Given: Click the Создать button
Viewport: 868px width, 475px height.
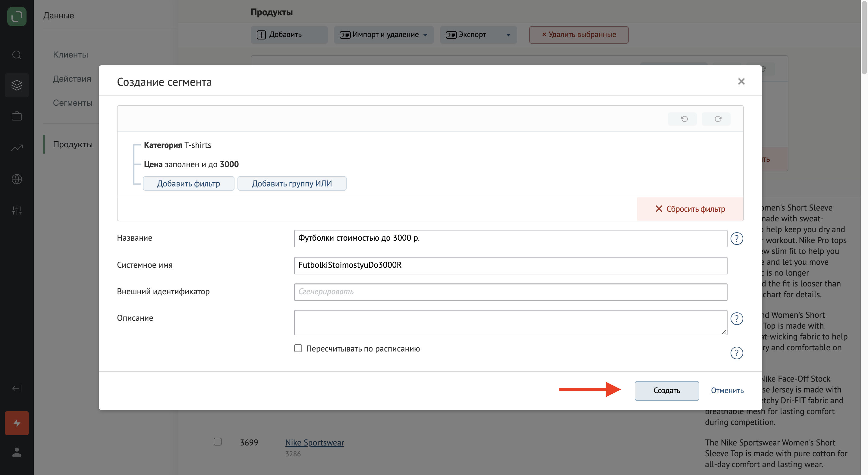Looking at the screenshot, I should pos(666,390).
